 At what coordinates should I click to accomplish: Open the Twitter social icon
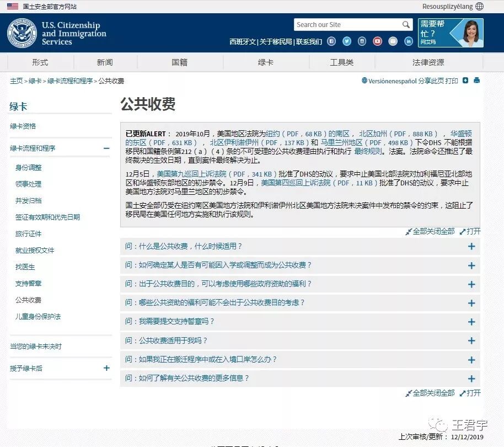[x=347, y=41]
